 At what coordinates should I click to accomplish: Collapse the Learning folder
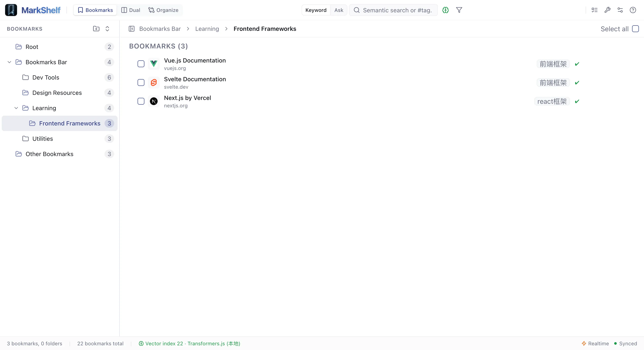(x=16, y=108)
